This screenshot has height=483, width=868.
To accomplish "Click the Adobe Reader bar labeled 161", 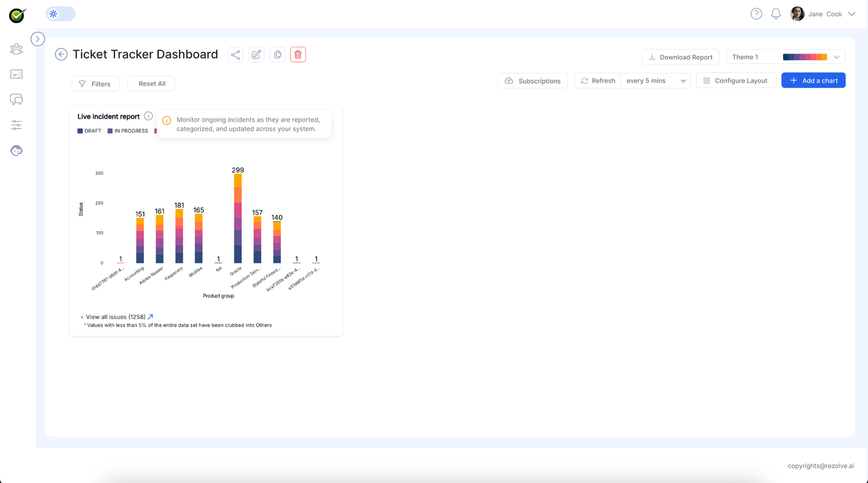I will [x=159, y=239].
